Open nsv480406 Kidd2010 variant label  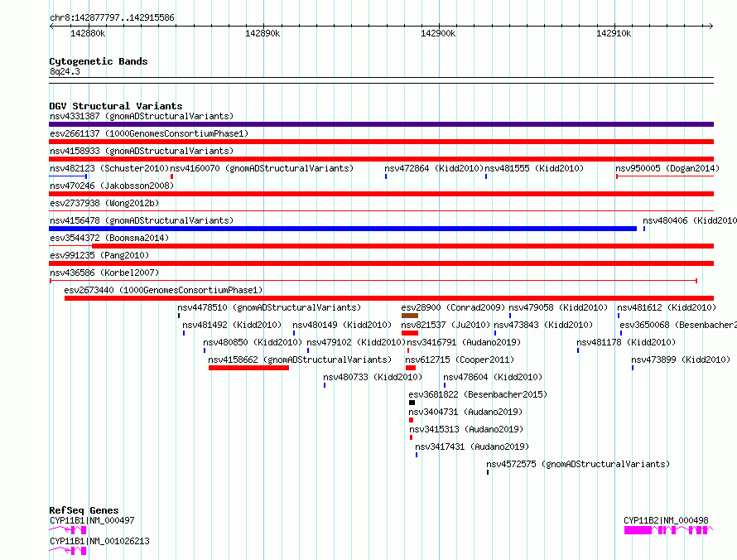[x=690, y=220]
